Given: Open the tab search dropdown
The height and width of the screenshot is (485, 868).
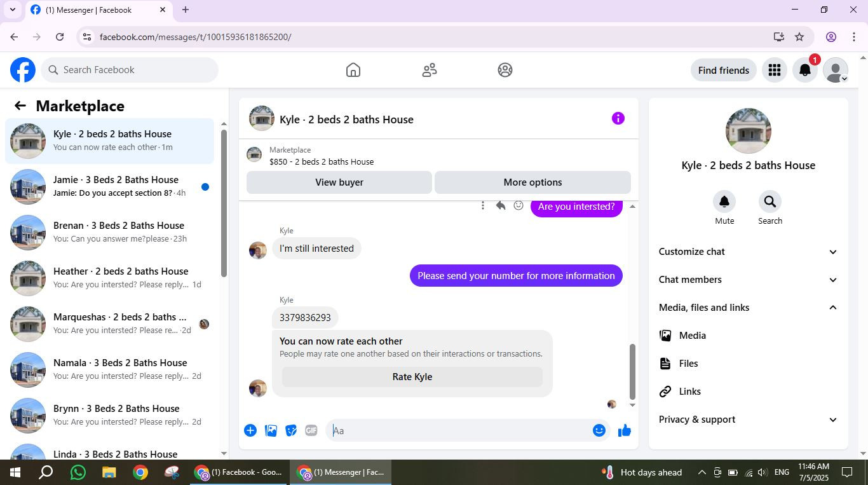Looking at the screenshot, I should (x=12, y=10).
